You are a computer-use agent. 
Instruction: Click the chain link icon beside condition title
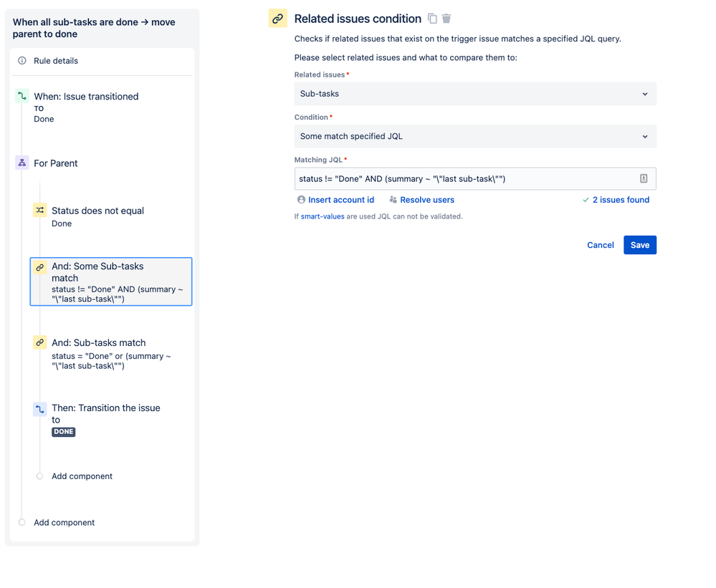pyautogui.click(x=277, y=18)
